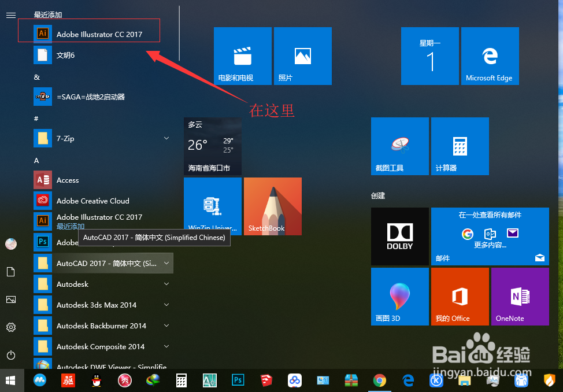The height and width of the screenshot is (392, 563).
Task: Click the Photoshop Ps icon in the app list
Action: tap(43, 242)
